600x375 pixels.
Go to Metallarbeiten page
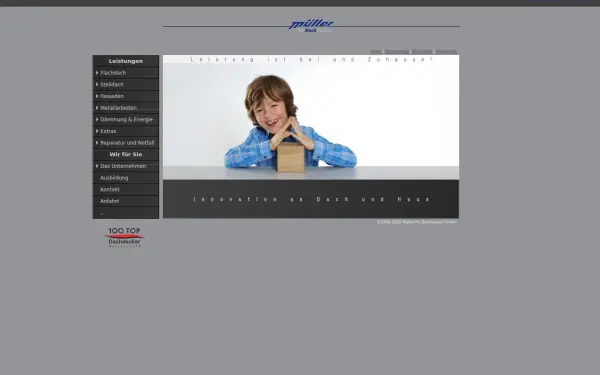coord(126,108)
